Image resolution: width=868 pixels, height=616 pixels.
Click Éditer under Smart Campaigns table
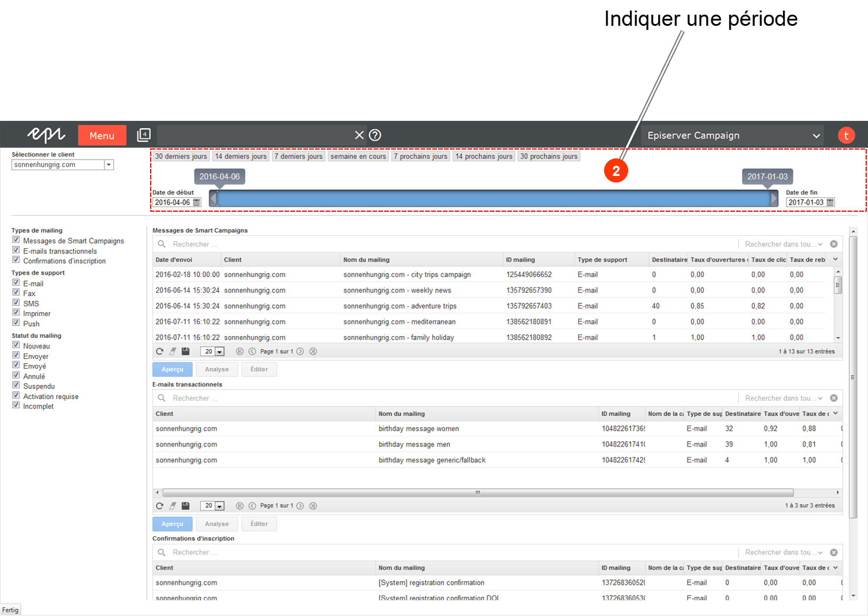[x=259, y=370]
